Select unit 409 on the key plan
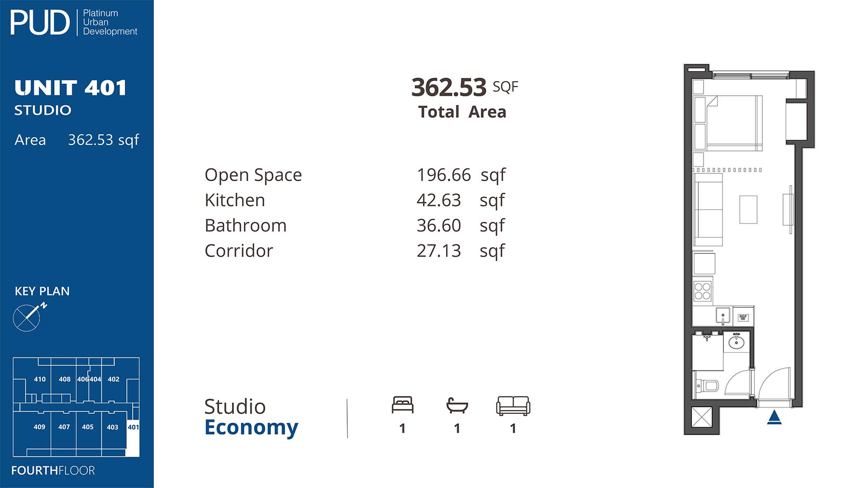 click(x=40, y=427)
